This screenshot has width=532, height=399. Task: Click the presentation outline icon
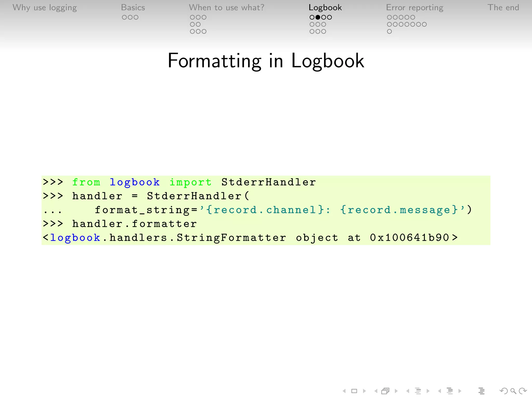(481, 391)
